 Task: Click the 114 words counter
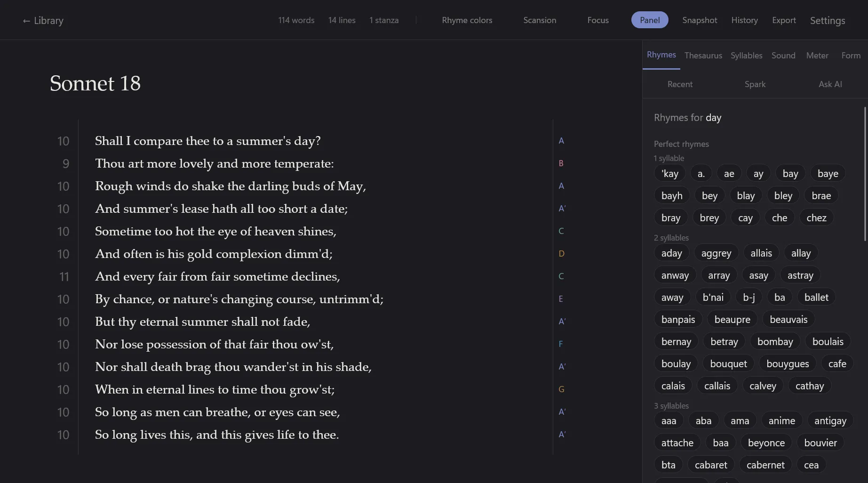296,20
